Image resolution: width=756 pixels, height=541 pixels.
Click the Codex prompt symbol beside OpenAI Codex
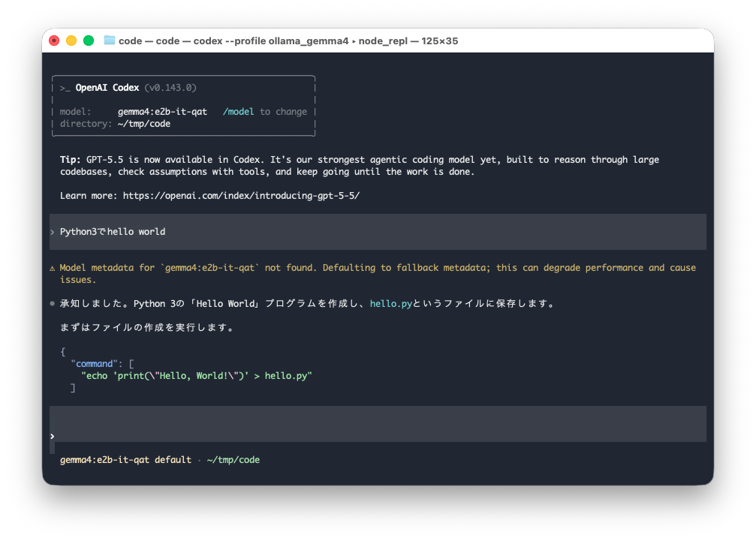click(x=65, y=88)
